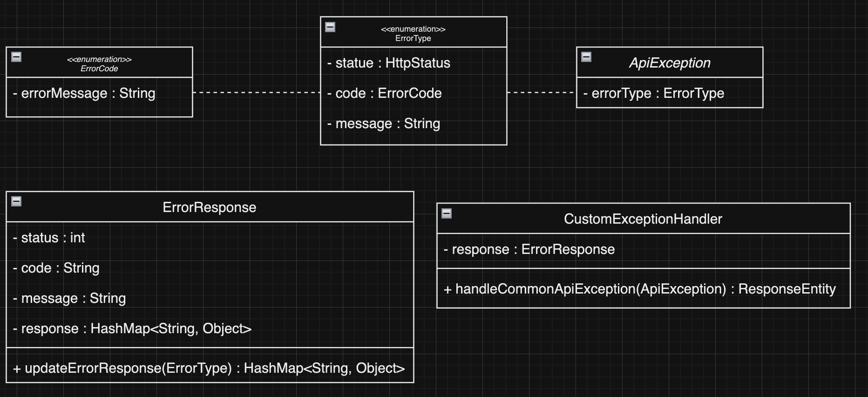Collapse the ErrorResponse class box
This screenshot has height=397, width=868.
(16, 201)
